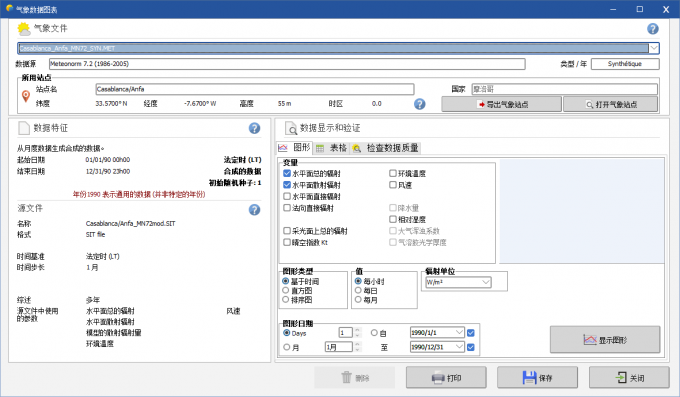Screen dimensions: 680x397
Task: Click the 数据显示和验证 magnifier document icon
Action: click(291, 128)
